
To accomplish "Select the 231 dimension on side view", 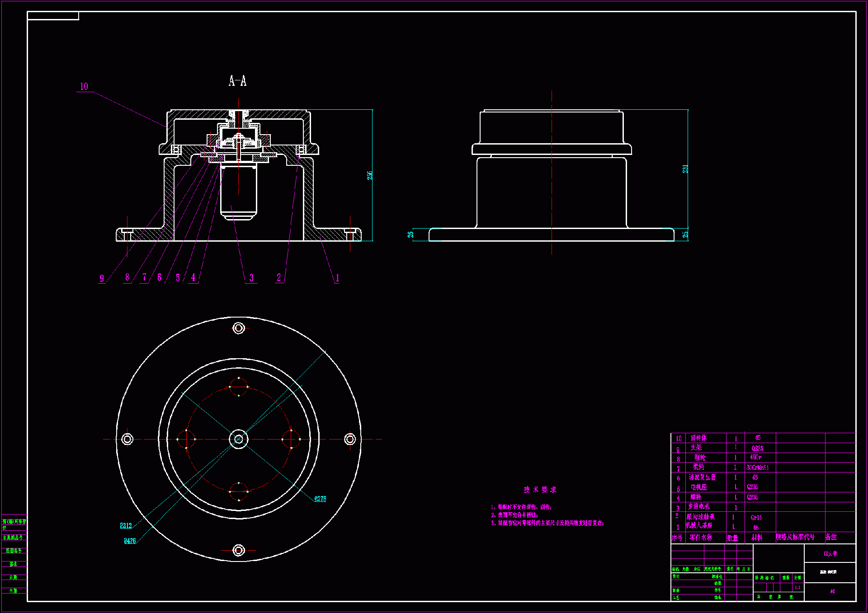I will (685, 169).
